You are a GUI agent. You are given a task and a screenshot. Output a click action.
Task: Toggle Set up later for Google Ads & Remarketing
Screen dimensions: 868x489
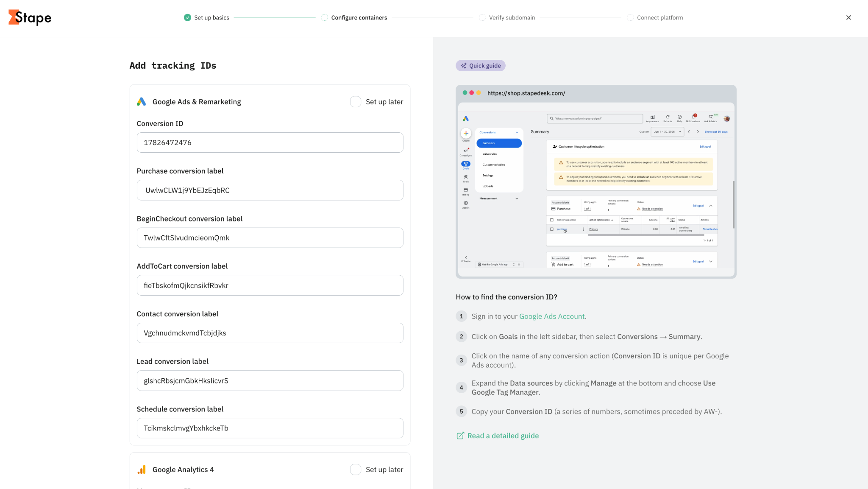click(356, 102)
